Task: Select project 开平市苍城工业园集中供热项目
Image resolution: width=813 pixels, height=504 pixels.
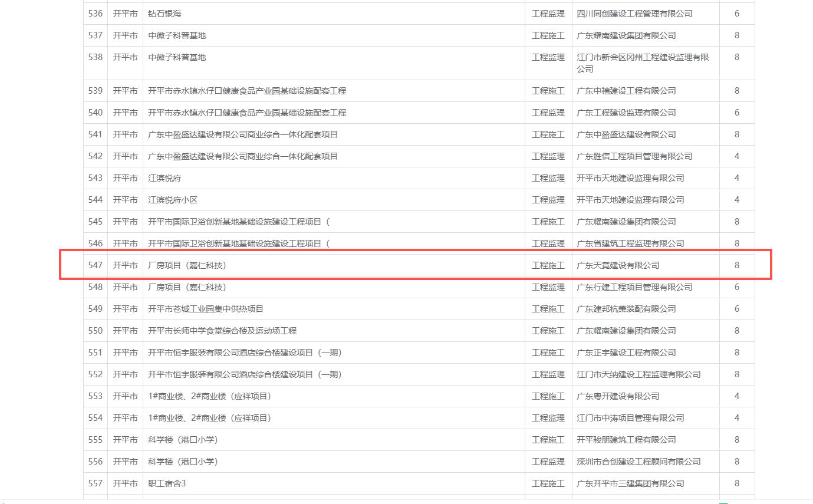Action: [x=206, y=309]
